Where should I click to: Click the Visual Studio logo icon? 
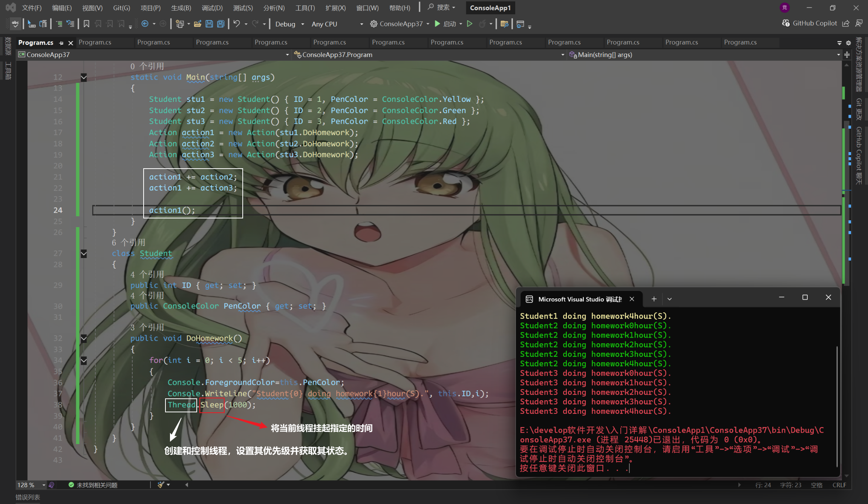11,8
